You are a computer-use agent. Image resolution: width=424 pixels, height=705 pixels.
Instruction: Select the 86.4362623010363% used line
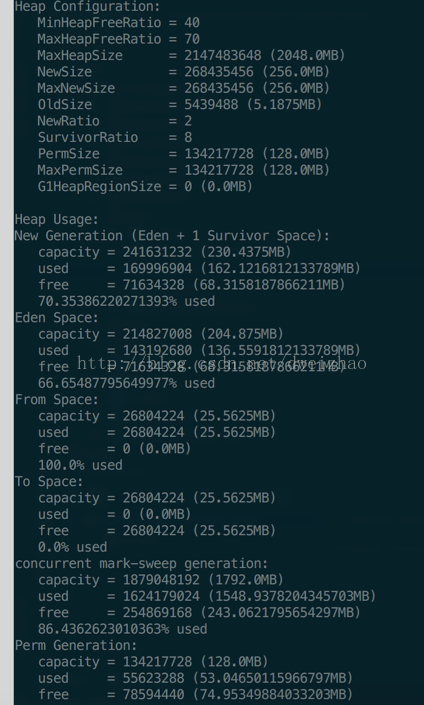[x=123, y=629]
